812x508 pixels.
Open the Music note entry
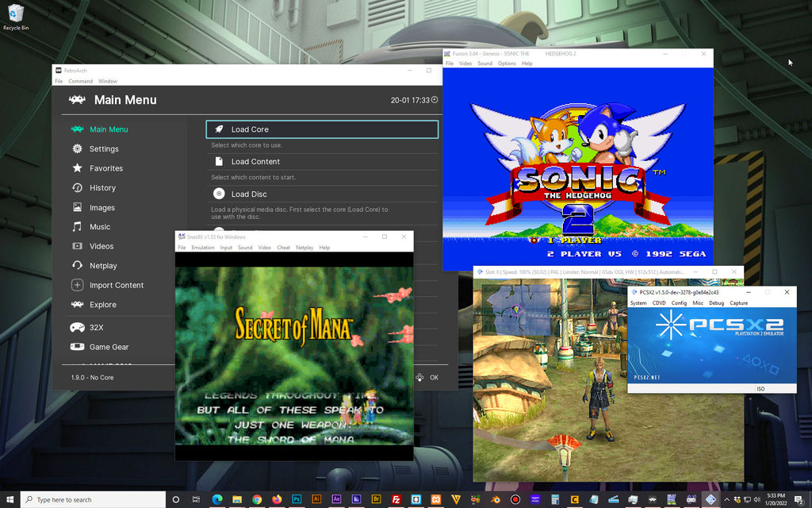(77, 227)
